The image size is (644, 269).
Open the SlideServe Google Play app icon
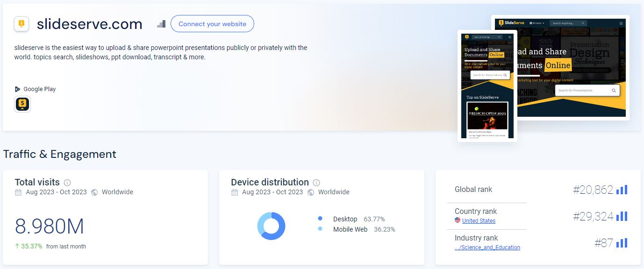[x=22, y=104]
